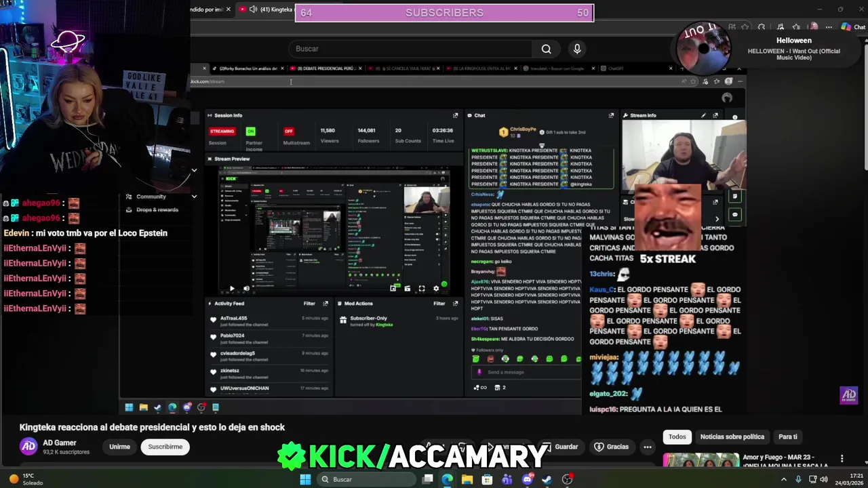Click the Windows taskbar Buscar search box
This screenshot has height=488, width=868.
click(365, 479)
